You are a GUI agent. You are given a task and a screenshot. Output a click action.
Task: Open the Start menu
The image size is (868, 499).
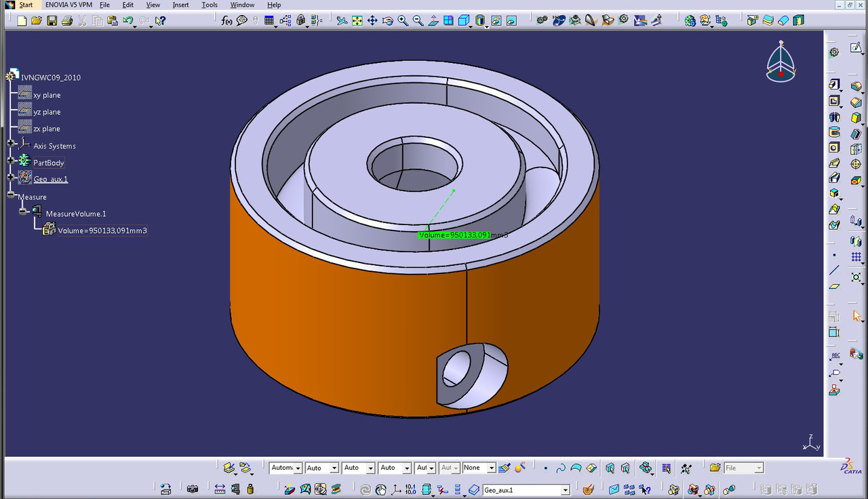click(x=26, y=5)
